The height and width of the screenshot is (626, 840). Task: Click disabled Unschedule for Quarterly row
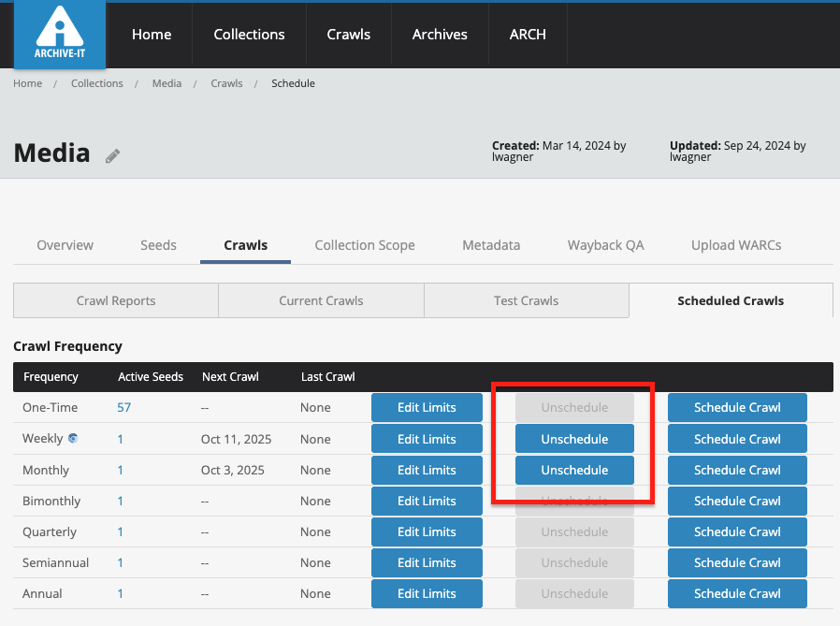[574, 531]
